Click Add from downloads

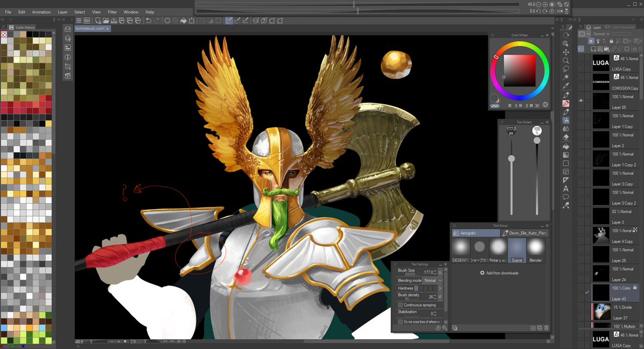pos(499,273)
